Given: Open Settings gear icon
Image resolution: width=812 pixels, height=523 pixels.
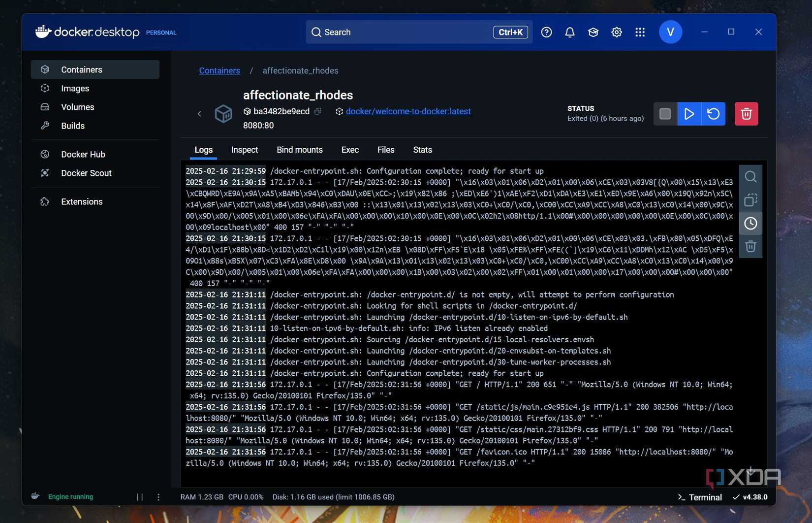Looking at the screenshot, I should (617, 32).
